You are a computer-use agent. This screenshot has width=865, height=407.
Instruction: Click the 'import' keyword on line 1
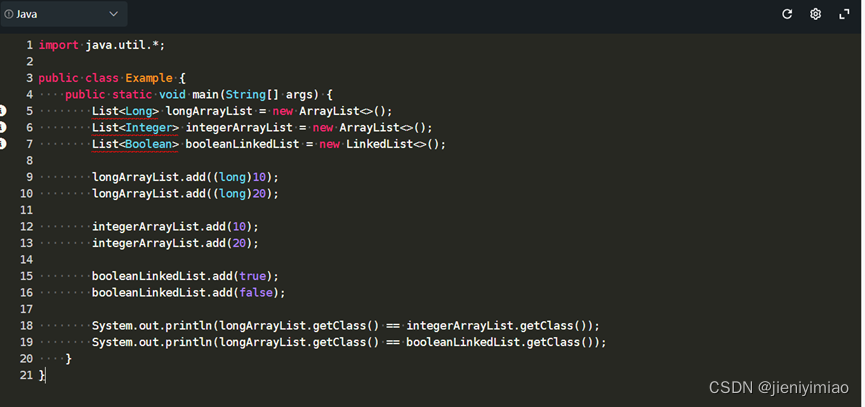coord(58,45)
